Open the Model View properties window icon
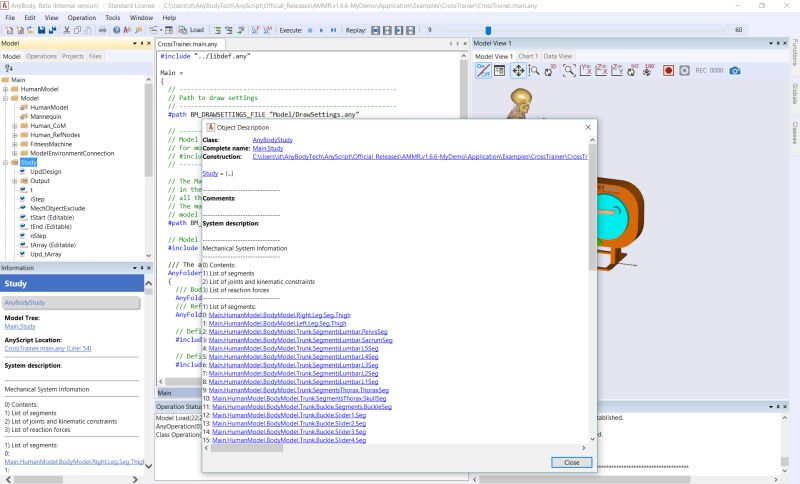 point(499,70)
